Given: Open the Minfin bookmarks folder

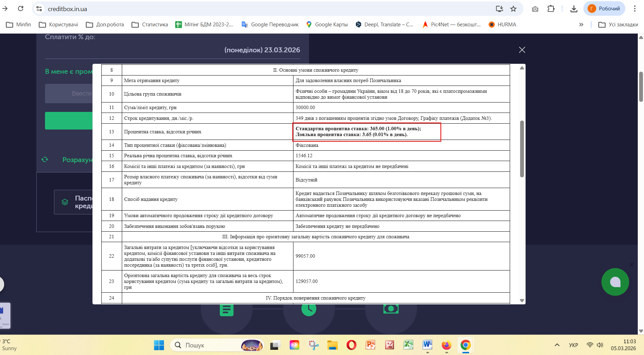Looking at the screenshot, I should coord(19,25).
